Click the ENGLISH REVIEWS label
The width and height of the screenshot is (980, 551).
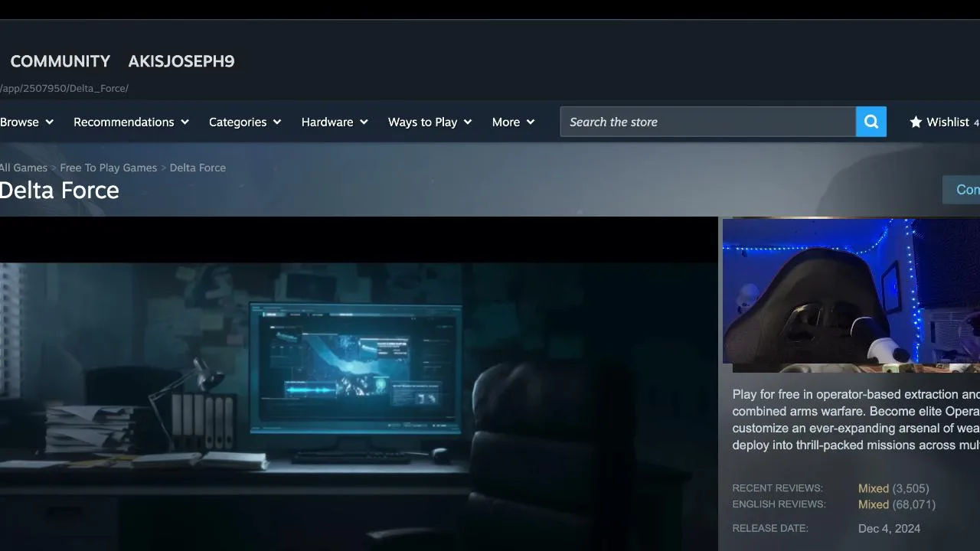(x=779, y=504)
